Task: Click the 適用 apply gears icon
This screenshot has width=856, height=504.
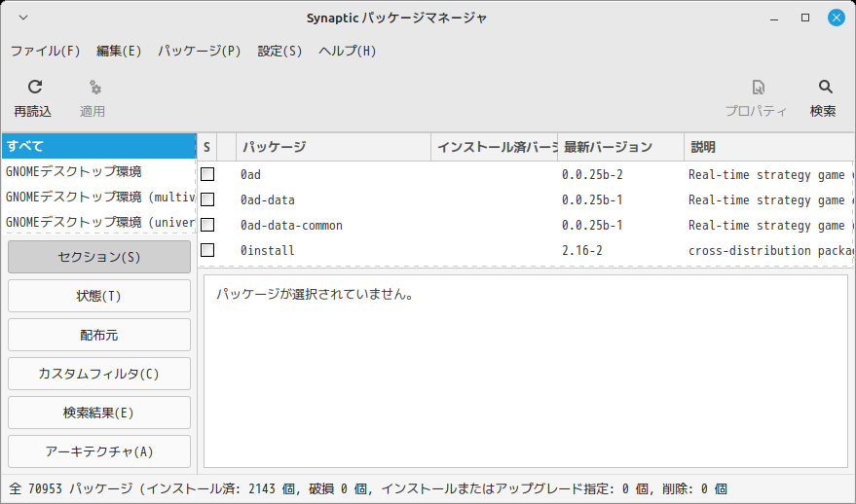Action: 95,87
